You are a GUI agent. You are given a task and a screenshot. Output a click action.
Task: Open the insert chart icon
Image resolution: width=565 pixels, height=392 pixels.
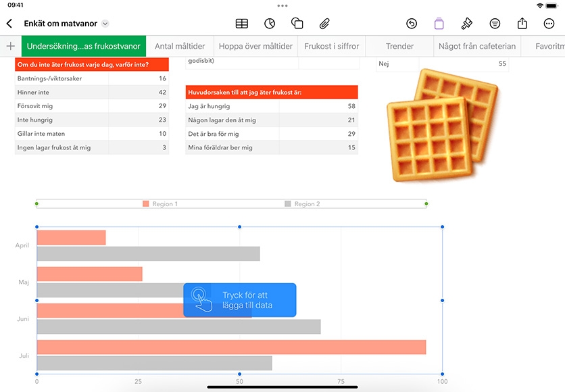(270, 24)
